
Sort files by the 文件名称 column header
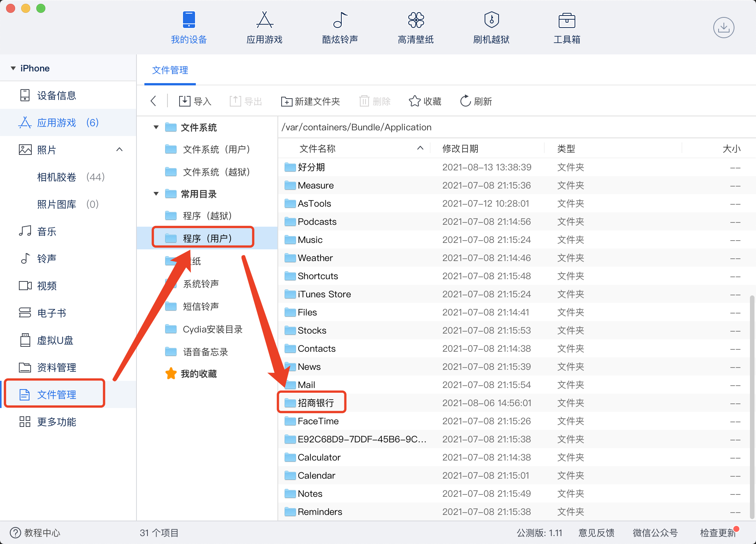pos(318,148)
